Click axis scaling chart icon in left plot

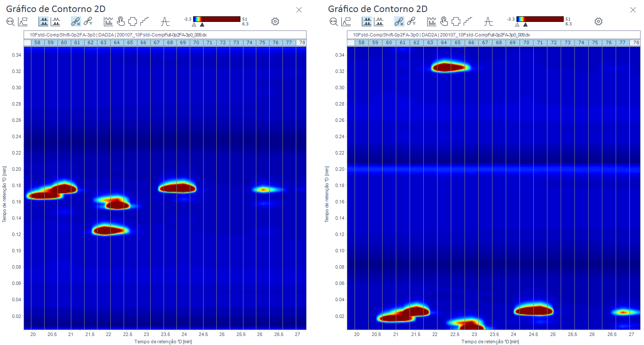(23, 21)
